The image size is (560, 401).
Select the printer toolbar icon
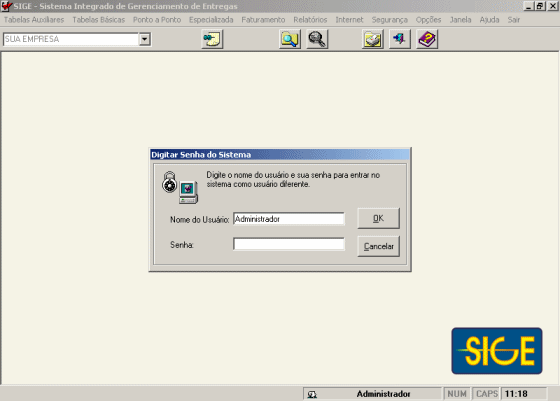pyautogui.click(x=372, y=39)
